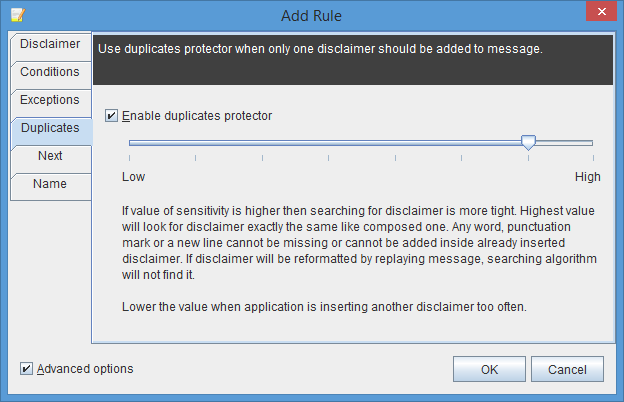The width and height of the screenshot is (624, 402).
Task: Open the Name tab
Action: click(51, 184)
